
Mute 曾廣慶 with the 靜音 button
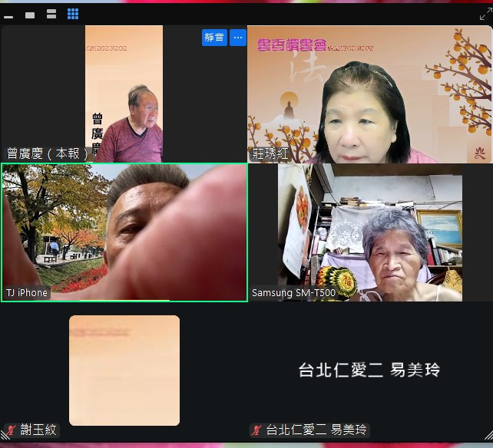[x=214, y=37]
